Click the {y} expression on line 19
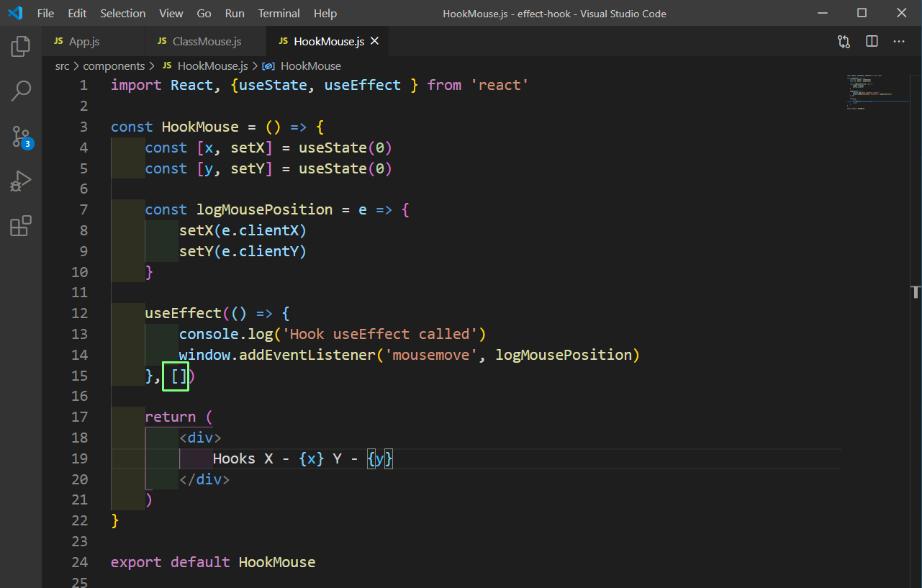922x588 pixels. tap(379, 458)
